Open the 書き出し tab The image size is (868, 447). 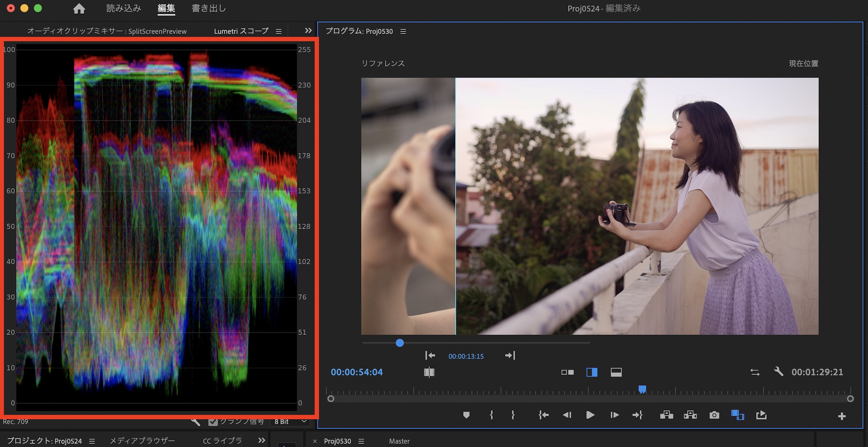coord(208,8)
